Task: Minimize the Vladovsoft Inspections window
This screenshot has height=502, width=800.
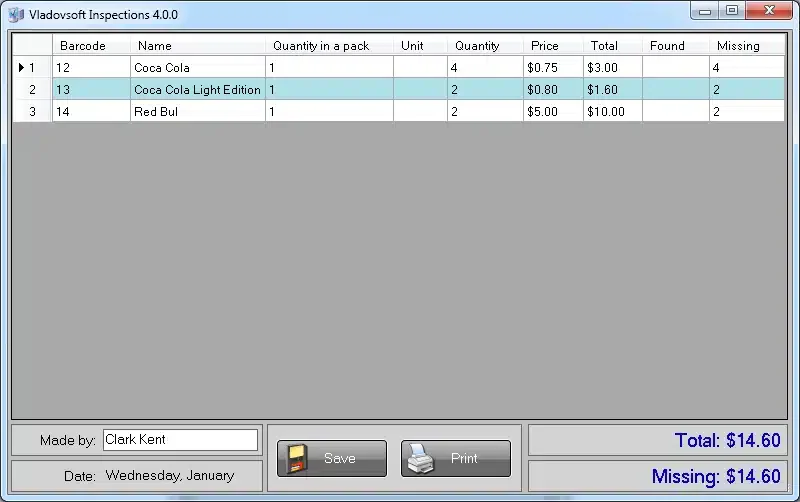Action: point(705,10)
